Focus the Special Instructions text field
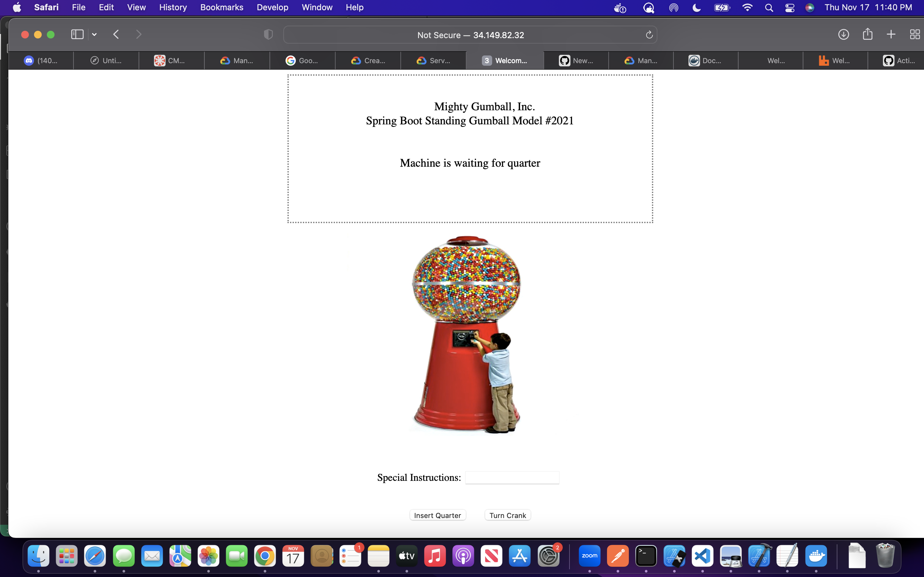Screen dimensions: 924x577 pos(512,477)
